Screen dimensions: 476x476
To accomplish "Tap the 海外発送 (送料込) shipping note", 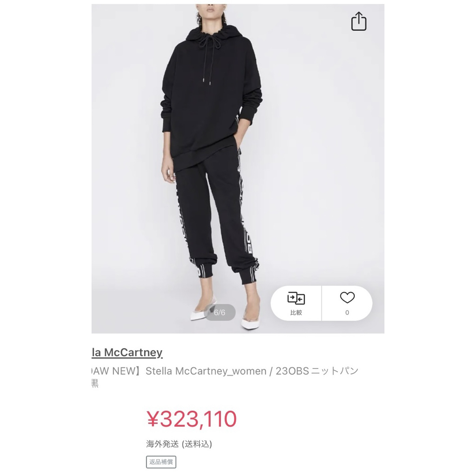I will (x=179, y=444).
